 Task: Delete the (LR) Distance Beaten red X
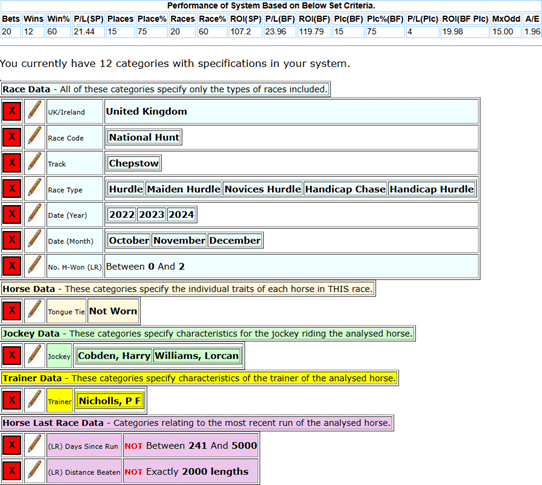coord(12,471)
